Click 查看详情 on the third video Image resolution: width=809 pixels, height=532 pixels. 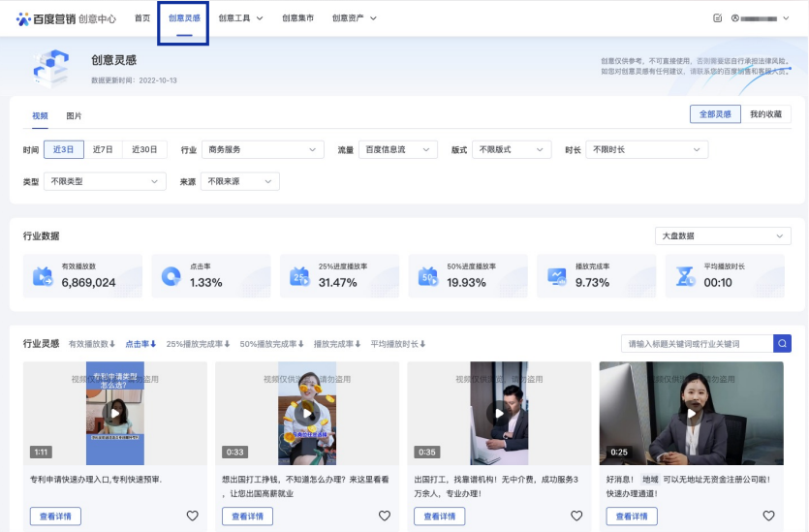439,516
